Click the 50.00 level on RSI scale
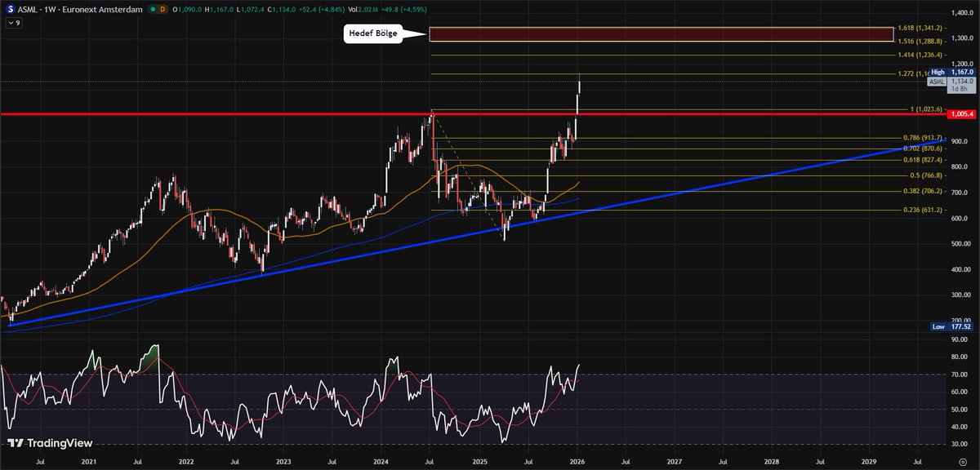This screenshot has height=470, width=980. click(960, 410)
